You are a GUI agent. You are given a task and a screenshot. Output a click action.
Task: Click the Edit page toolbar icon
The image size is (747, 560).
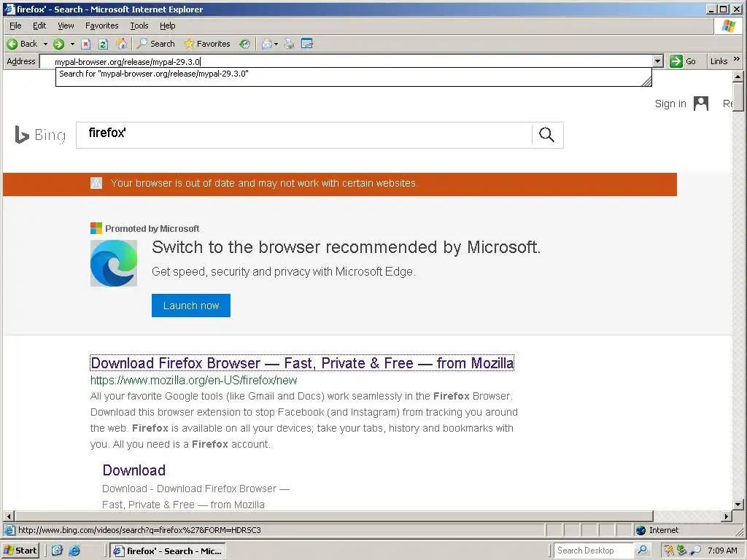point(307,44)
